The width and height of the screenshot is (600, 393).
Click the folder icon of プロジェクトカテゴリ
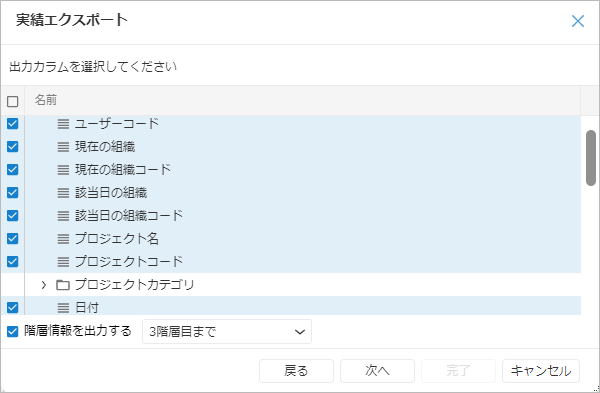point(63,285)
